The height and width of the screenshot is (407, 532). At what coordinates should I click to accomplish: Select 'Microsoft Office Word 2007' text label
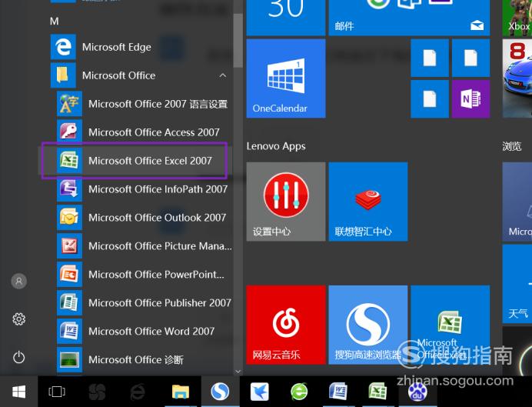click(x=151, y=332)
